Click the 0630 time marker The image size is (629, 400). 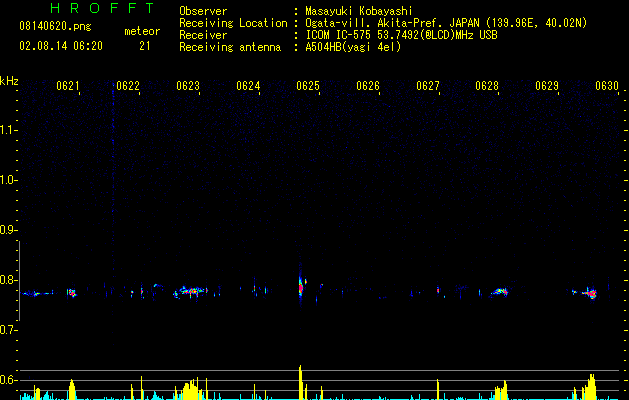[x=607, y=86]
